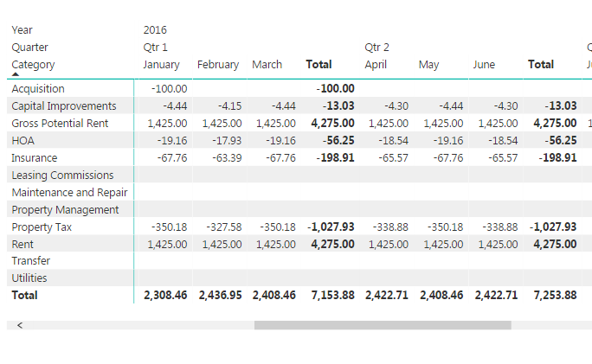Select the Qtr 2 Total column header
The image size is (592, 364).
541,65
